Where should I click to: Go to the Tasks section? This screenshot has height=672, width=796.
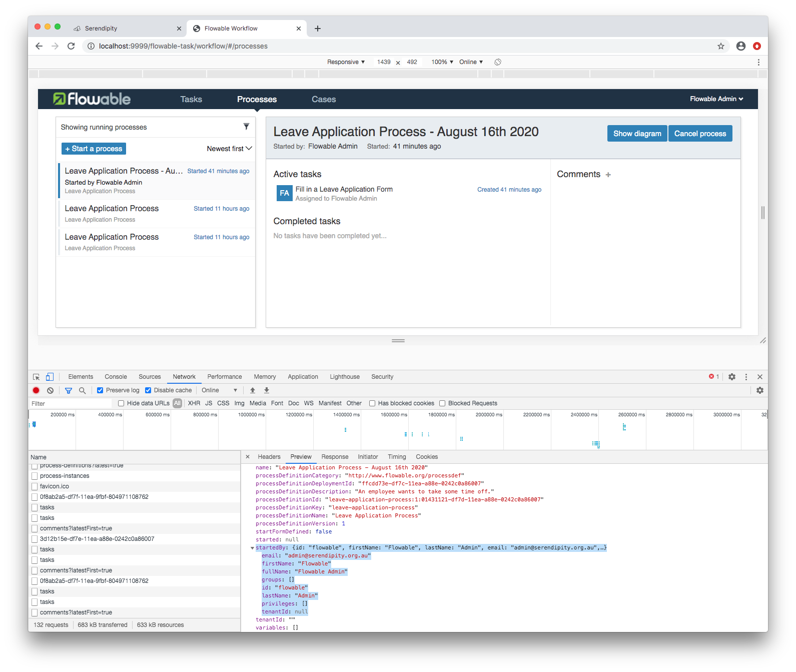pyautogui.click(x=191, y=99)
